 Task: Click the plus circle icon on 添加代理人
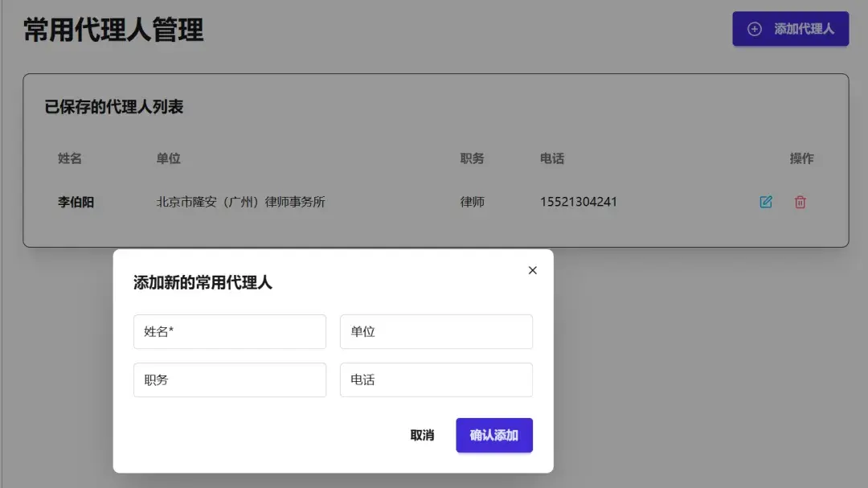(x=755, y=29)
